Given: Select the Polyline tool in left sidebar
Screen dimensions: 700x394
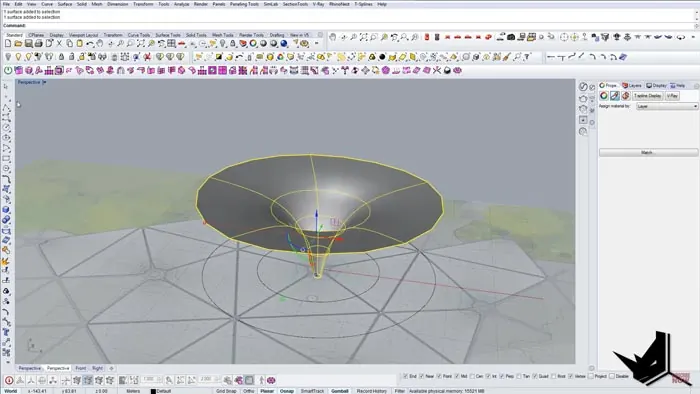Looking at the screenshot, I should point(6,107).
